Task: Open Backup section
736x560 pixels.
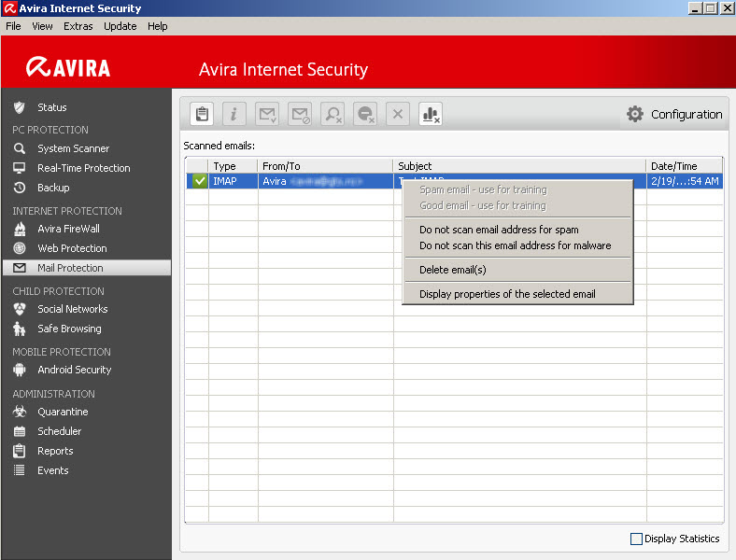Action: [x=53, y=188]
